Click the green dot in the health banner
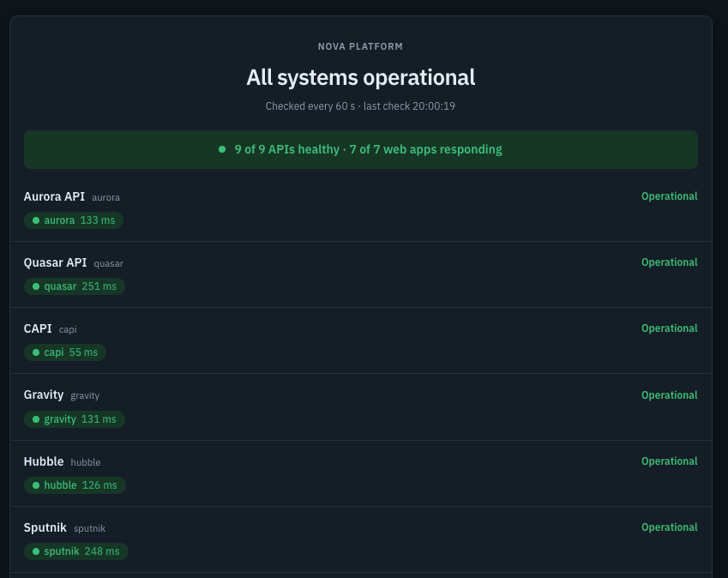 point(222,149)
